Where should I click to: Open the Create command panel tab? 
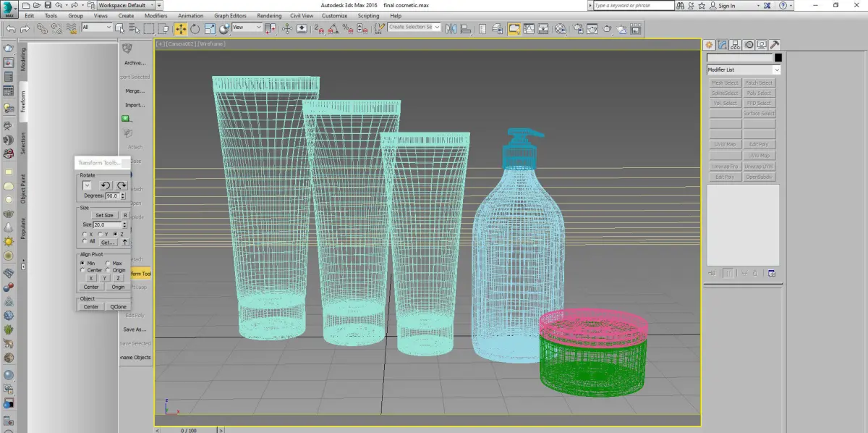(710, 45)
